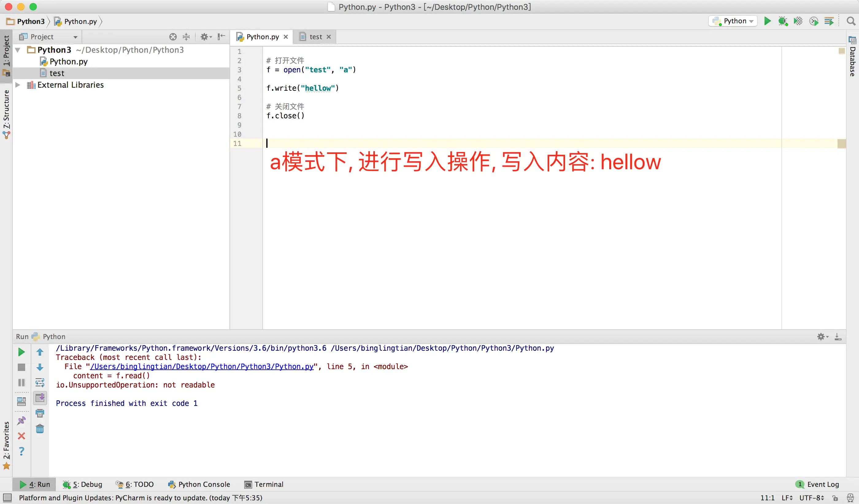Click Print icon in Run panel
Viewport: 859px width, 504px height.
point(40,414)
